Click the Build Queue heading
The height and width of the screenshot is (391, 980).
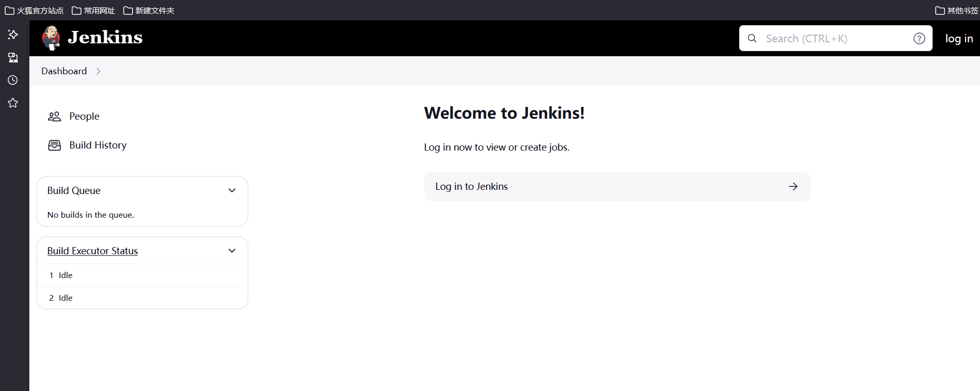click(74, 190)
